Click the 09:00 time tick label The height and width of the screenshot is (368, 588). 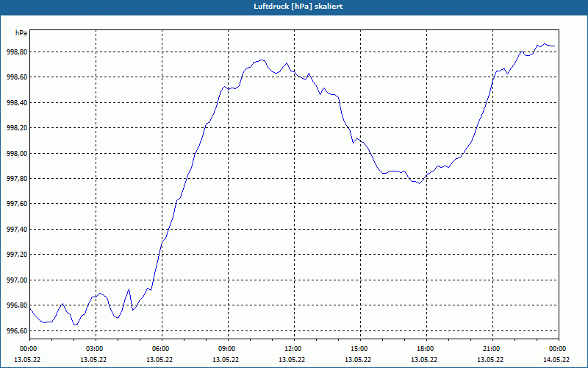[228, 349]
